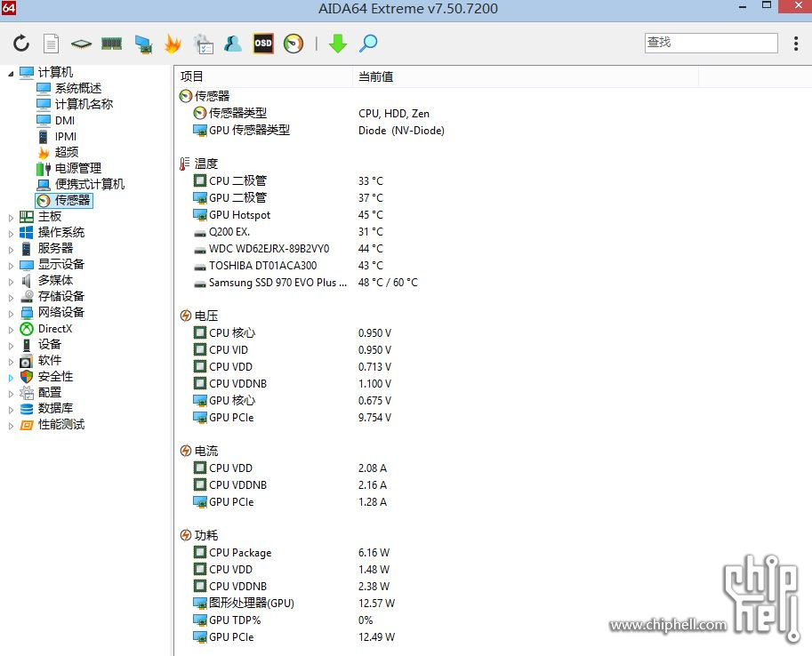The width and height of the screenshot is (812, 656).
Task: Select DMI in the tree
Action: click(65, 120)
